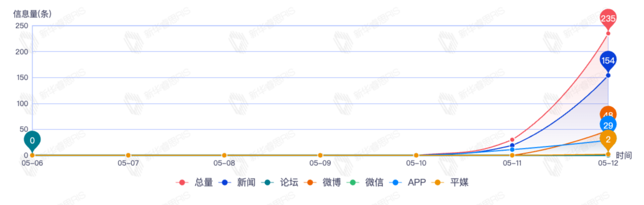
Task: Click the teal 0 marker pin
Action: click(32, 140)
